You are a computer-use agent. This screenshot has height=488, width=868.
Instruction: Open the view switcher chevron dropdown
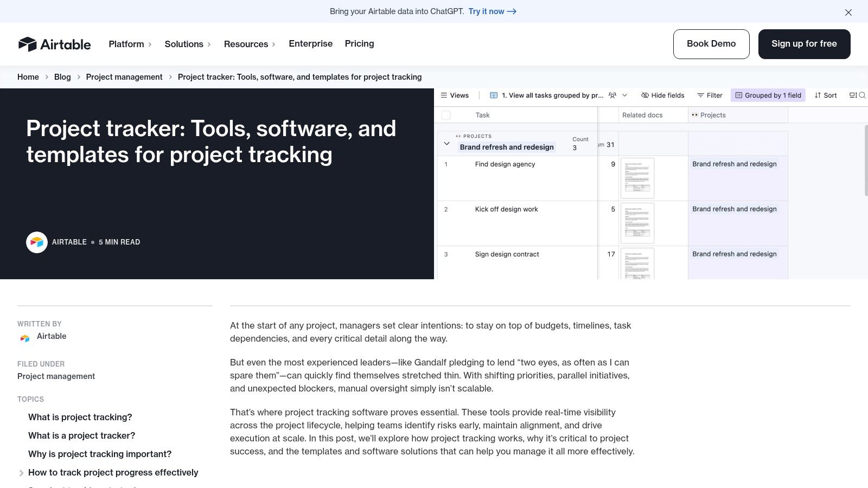click(625, 95)
